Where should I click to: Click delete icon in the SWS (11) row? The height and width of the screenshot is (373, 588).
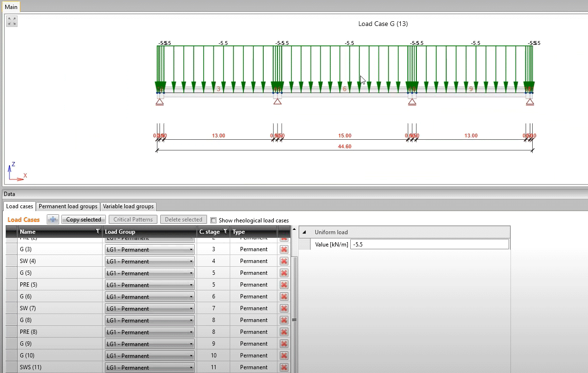[x=284, y=367]
